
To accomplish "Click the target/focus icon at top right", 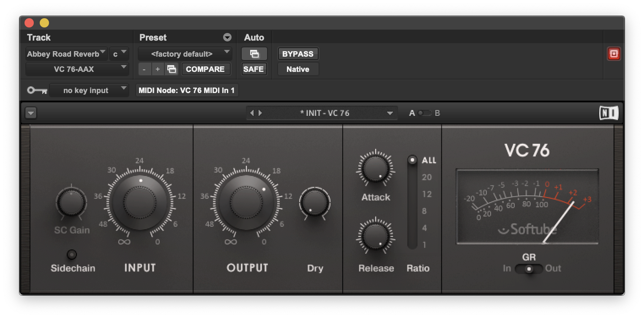I will tap(614, 54).
